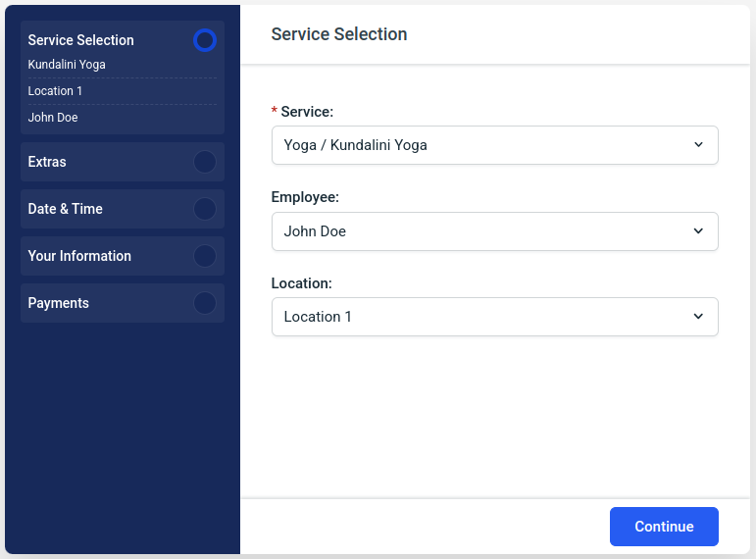Expand the Location 1 dropdown
Image resolution: width=756 pixels, height=559 pixels.
480,317
